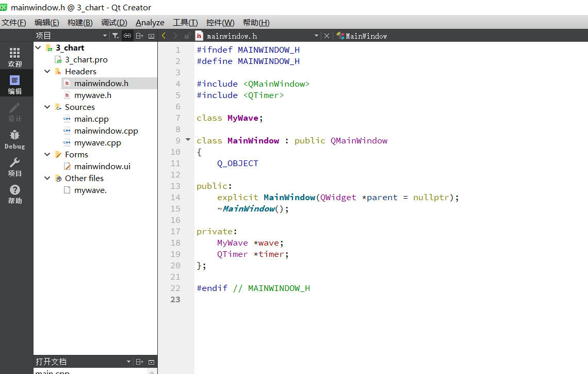The image size is (588, 374).
Task: Toggle file lock icon in editor toolbar
Action: 188,36
